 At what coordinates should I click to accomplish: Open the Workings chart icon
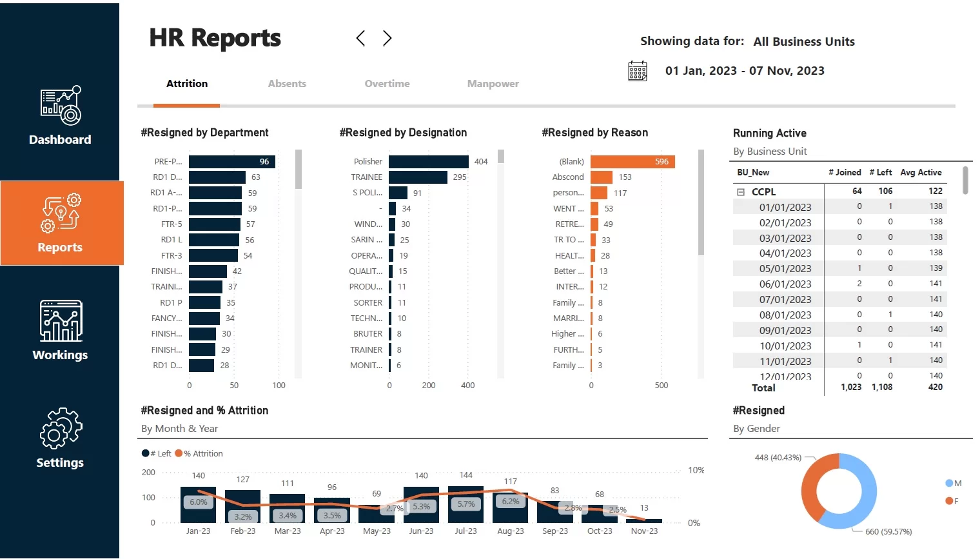tap(61, 320)
